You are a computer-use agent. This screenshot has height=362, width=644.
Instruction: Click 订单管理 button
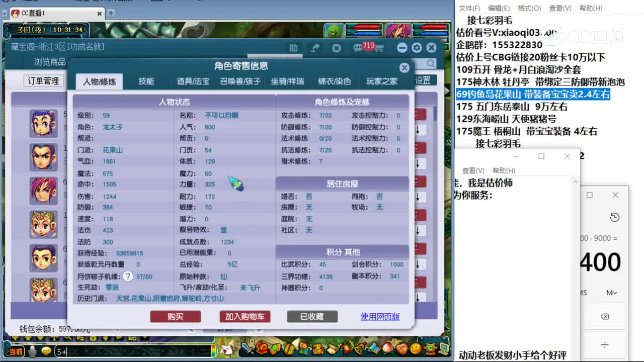[x=43, y=80]
